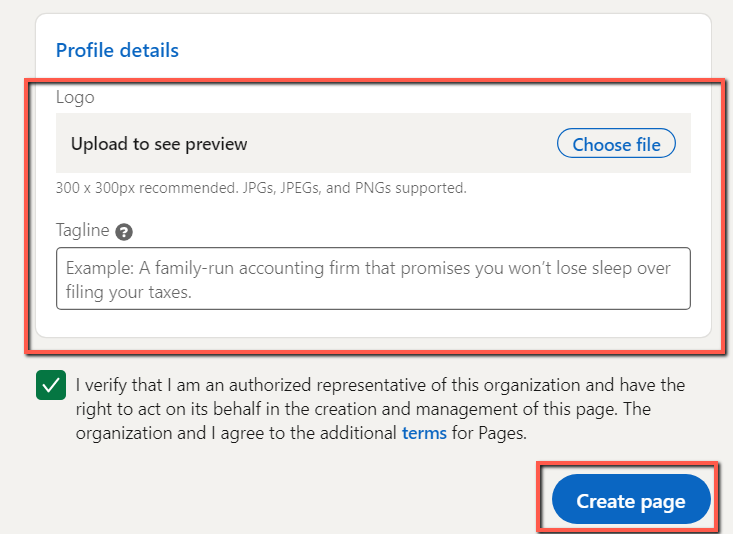Click the Tagline field label
Viewport: 733px width, 534px height.
click(83, 230)
